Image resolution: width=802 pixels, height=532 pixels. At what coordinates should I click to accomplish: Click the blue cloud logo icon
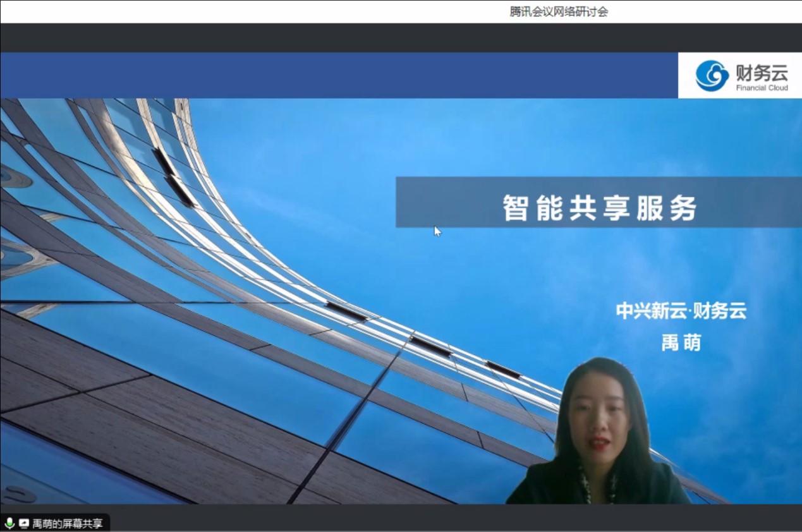[712, 76]
